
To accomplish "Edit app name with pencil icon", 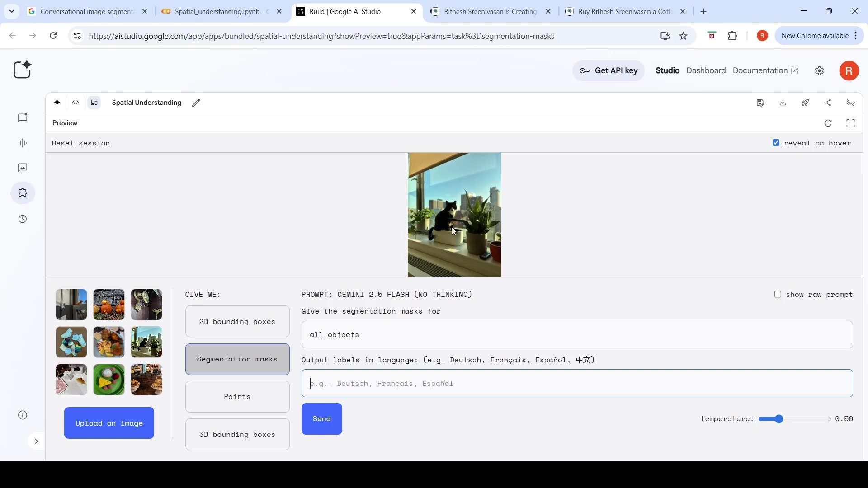I will 196,103.
